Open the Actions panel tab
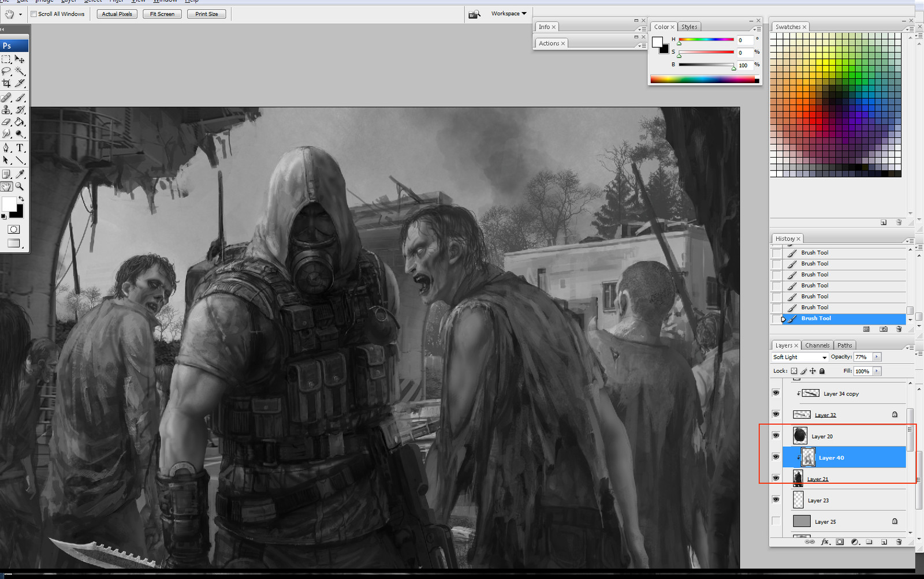The image size is (924, 579). (x=552, y=43)
